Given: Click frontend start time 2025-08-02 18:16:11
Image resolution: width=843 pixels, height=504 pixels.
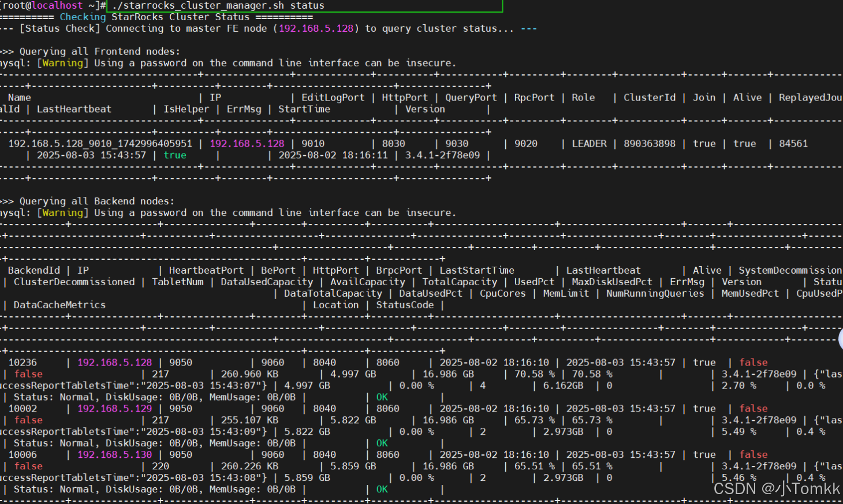Looking at the screenshot, I should point(333,155).
